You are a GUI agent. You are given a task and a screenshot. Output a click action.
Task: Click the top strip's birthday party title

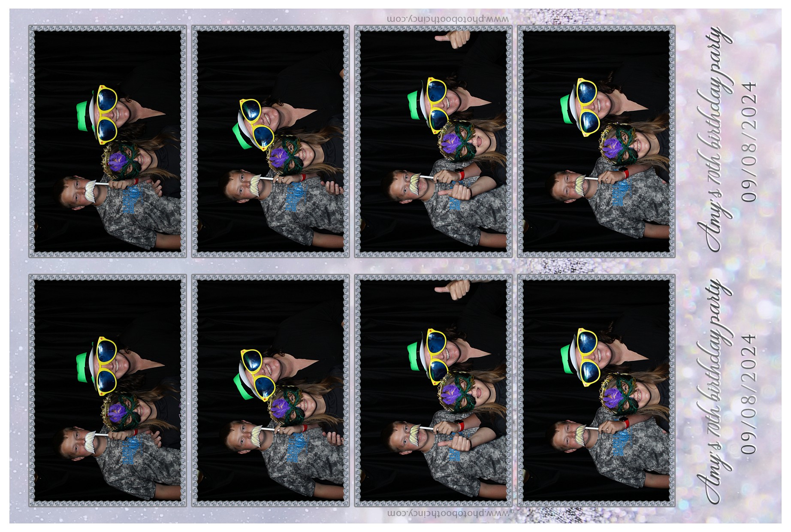714,139
